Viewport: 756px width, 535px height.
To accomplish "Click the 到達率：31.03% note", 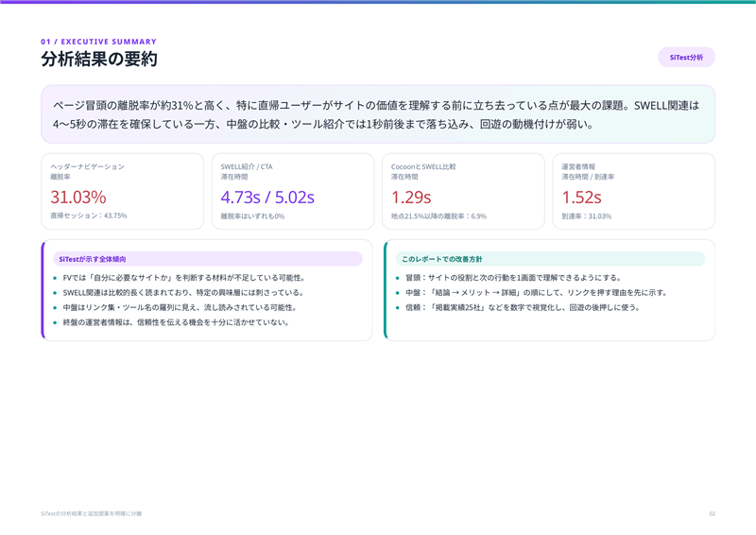I will (x=586, y=216).
